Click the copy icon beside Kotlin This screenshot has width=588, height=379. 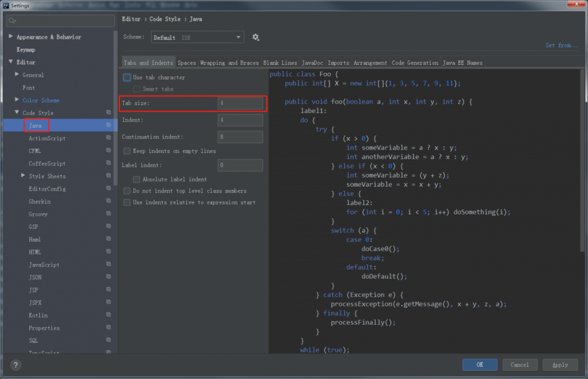pyautogui.click(x=108, y=315)
